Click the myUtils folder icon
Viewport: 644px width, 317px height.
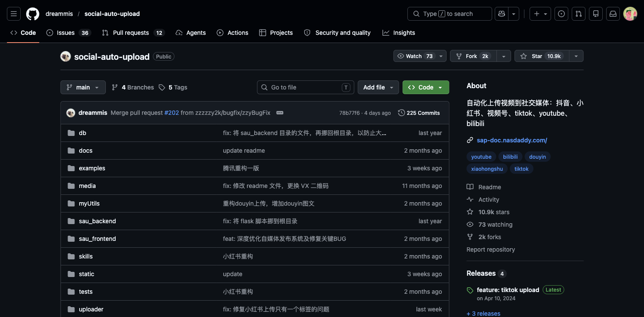(x=71, y=203)
